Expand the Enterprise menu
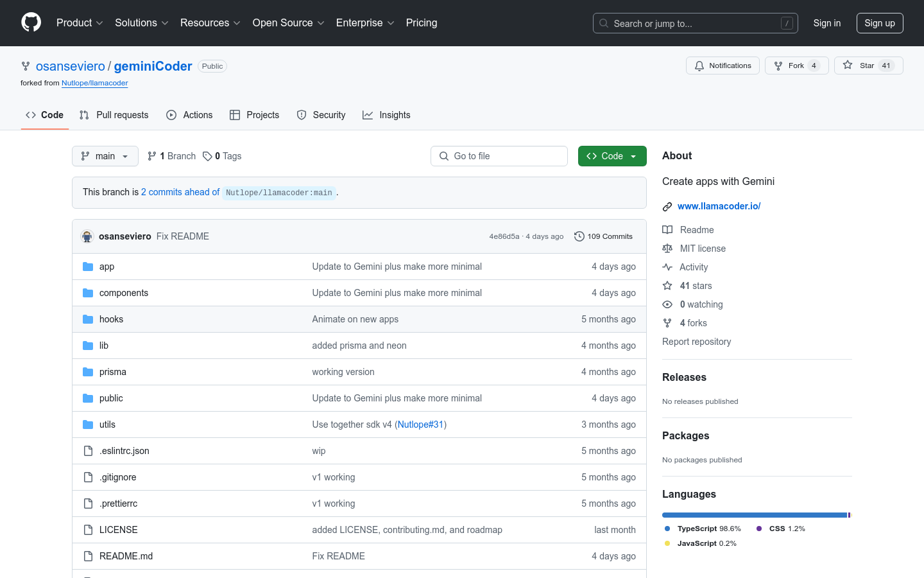Screen dimensions: 924x578 click(365, 22)
